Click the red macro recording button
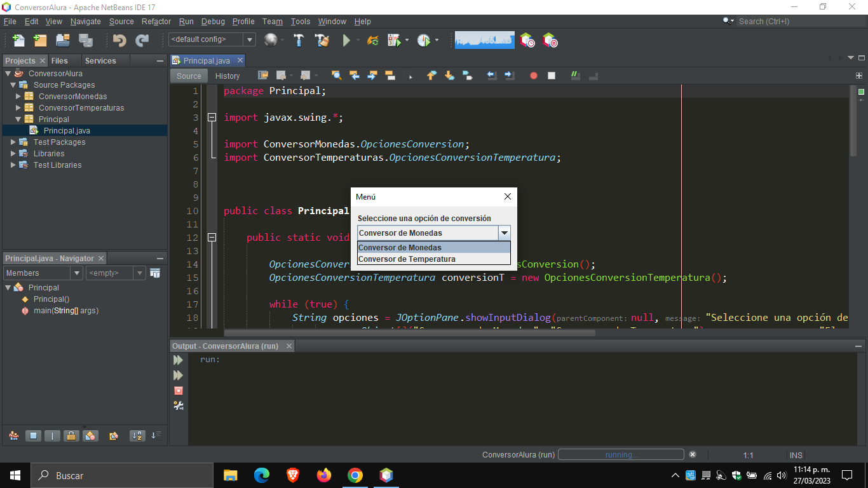Viewport: 868px width, 488px height. coord(534,76)
